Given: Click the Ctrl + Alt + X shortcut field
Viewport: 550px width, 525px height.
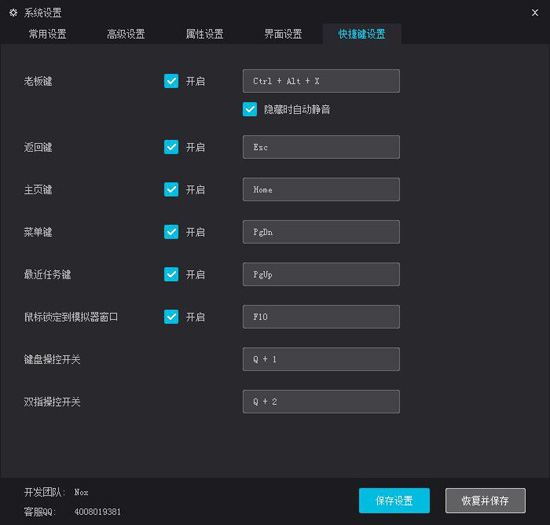Looking at the screenshot, I should (321, 81).
